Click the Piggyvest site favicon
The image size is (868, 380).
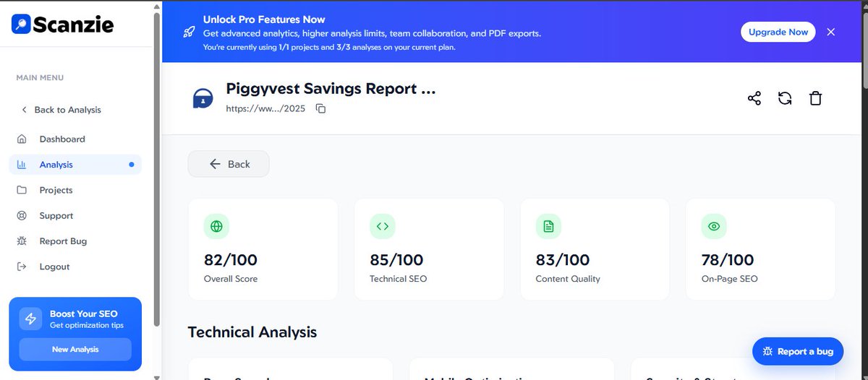[203, 98]
